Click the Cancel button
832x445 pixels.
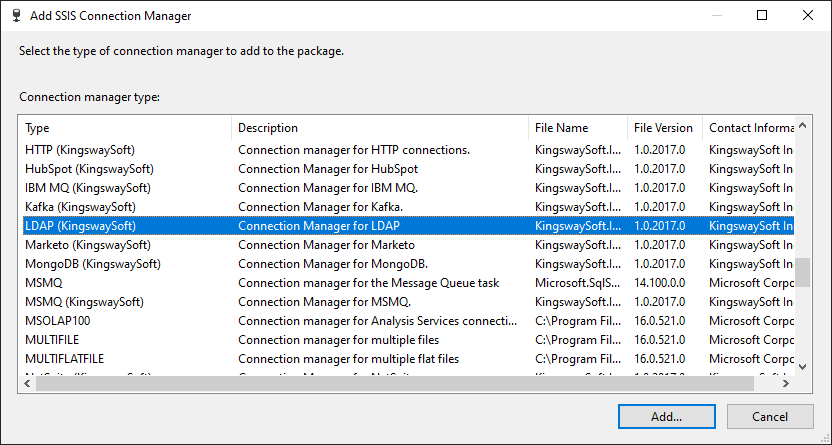[770, 416]
